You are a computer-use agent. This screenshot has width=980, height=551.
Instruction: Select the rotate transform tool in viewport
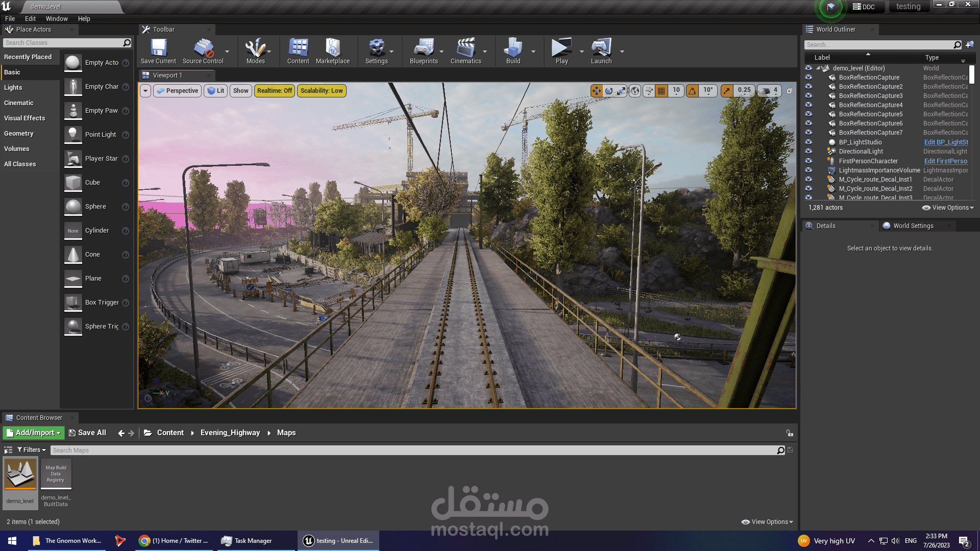(609, 91)
